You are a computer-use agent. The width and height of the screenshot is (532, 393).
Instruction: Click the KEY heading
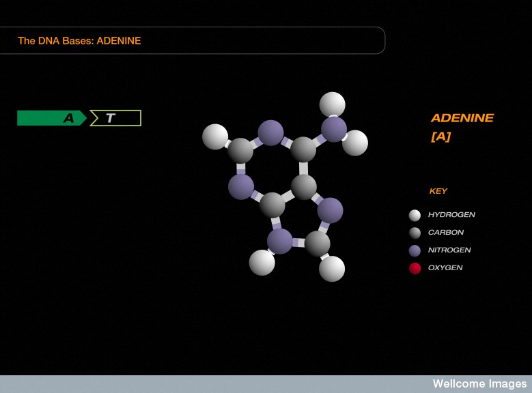coord(438,191)
